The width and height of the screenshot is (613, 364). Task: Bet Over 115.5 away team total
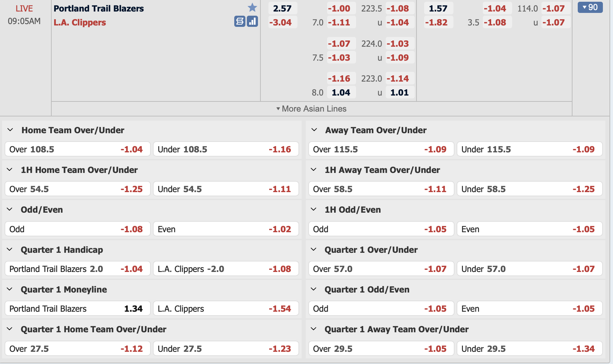[x=381, y=149]
